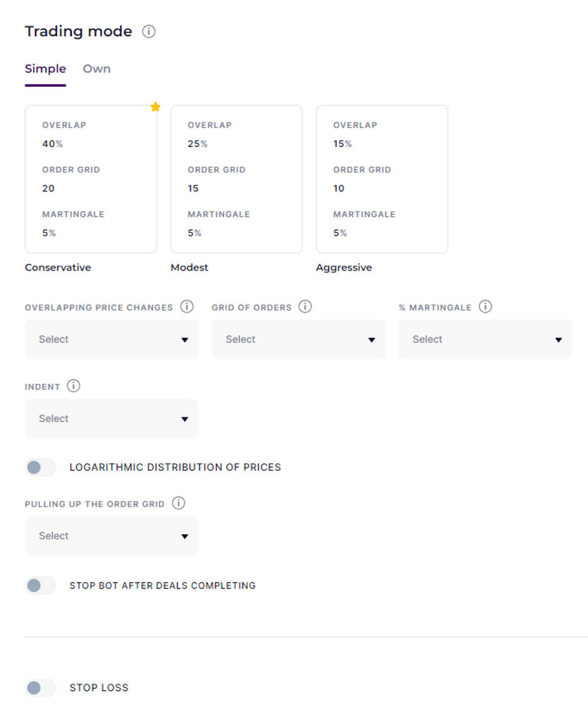Image resolution: width=588 pixels, height=711 pixels.
Task: Click the '15%' overlap value
Action: pyautogui.click(x=343, y=144)
